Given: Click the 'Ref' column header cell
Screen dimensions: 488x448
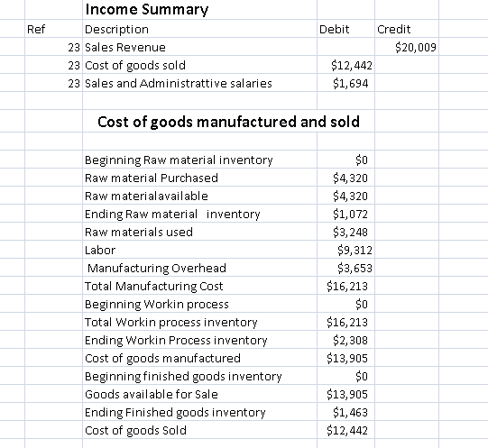Looking at the screenshot, I should 53,29.
